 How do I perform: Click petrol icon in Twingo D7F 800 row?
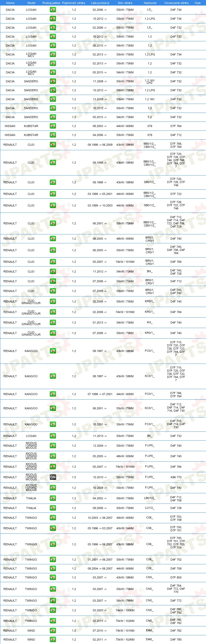click(53, 577)
